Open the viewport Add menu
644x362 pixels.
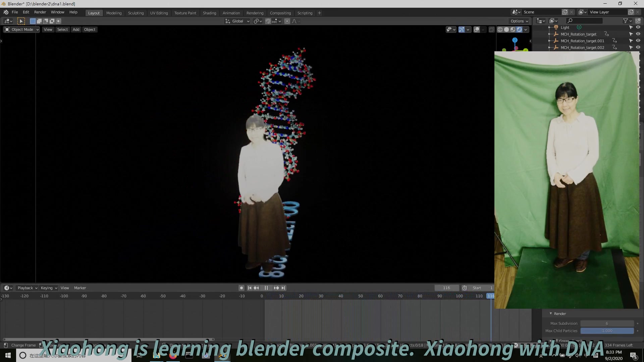[x=76, y=29]
